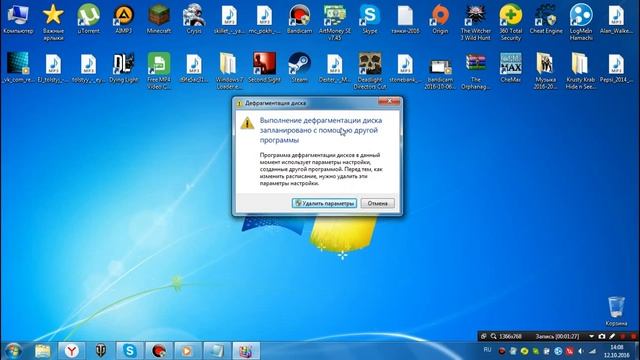Open the Windows Start menu orb

click(13, 351)
